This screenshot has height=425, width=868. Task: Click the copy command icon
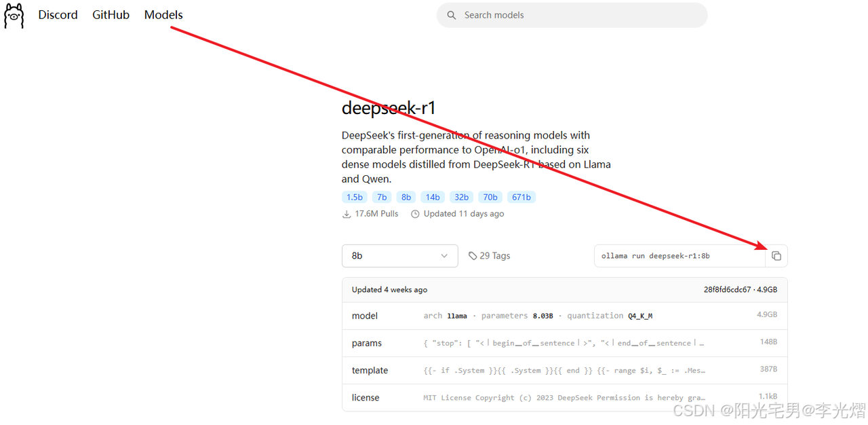coord(776,256)
